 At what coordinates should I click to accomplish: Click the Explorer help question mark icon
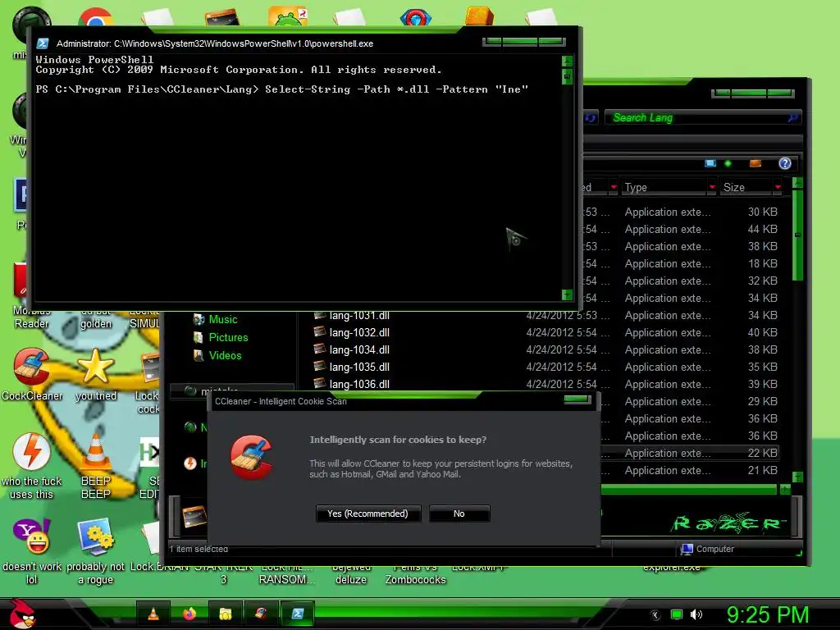785,163
